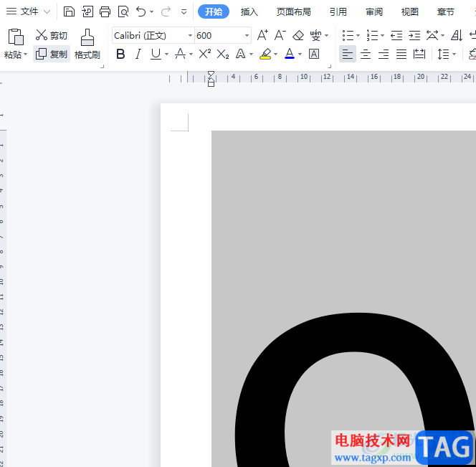Apply yellow text highlight color
This screenshot has height=467, width=476.
point(266,54)
